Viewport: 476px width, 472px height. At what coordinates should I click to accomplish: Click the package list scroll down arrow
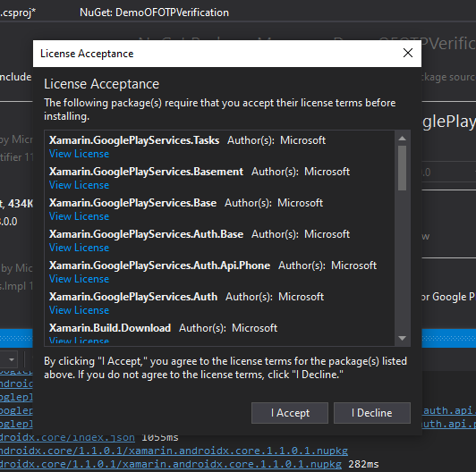[x=403, y=338]
